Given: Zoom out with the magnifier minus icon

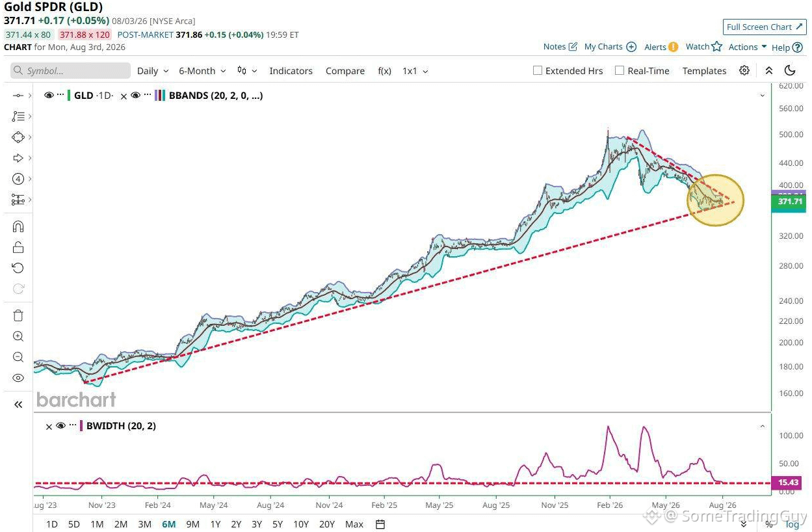Looking at the screenshot, I should pyautogui.click(x=18, y=357).
